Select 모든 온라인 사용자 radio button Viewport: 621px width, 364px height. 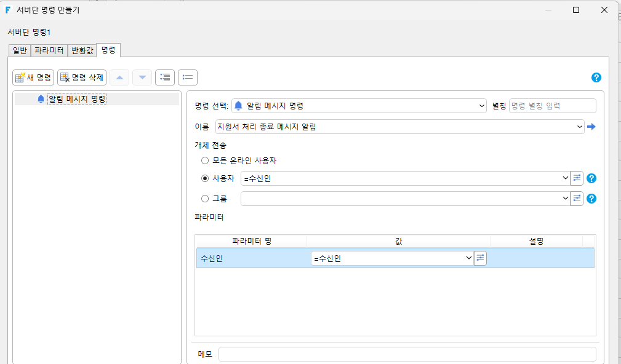(205, 160)
